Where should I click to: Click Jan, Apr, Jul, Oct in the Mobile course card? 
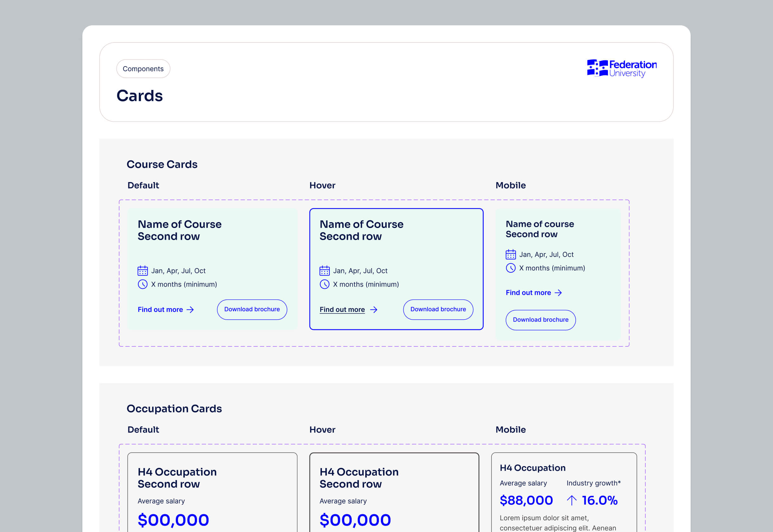click(546, 254)
